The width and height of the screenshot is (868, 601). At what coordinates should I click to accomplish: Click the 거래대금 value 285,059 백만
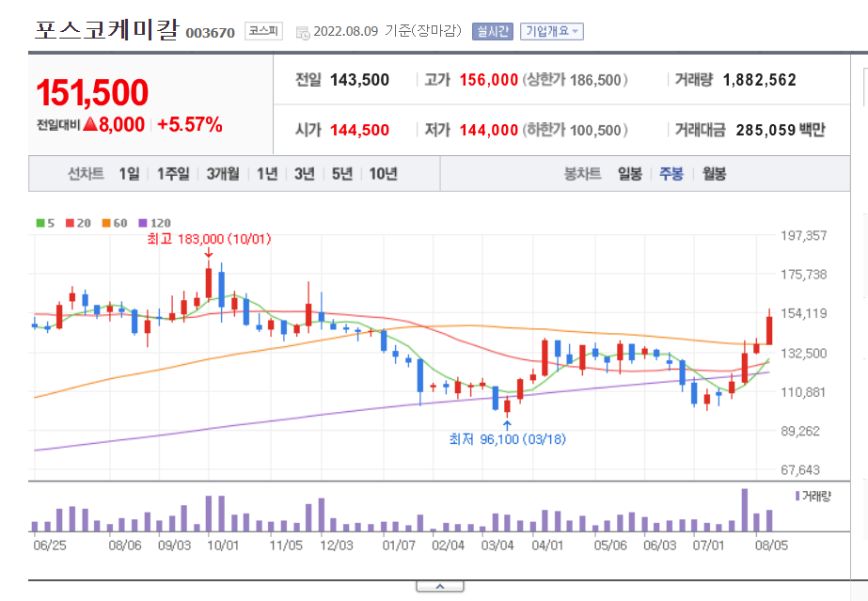point(781,130)
